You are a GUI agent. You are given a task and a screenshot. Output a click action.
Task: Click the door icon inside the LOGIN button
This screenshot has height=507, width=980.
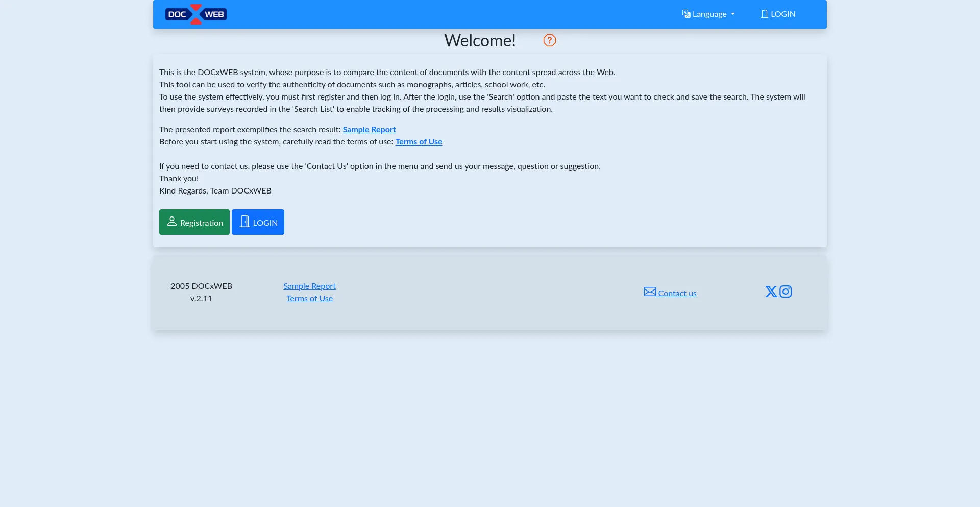coord(244,221)
